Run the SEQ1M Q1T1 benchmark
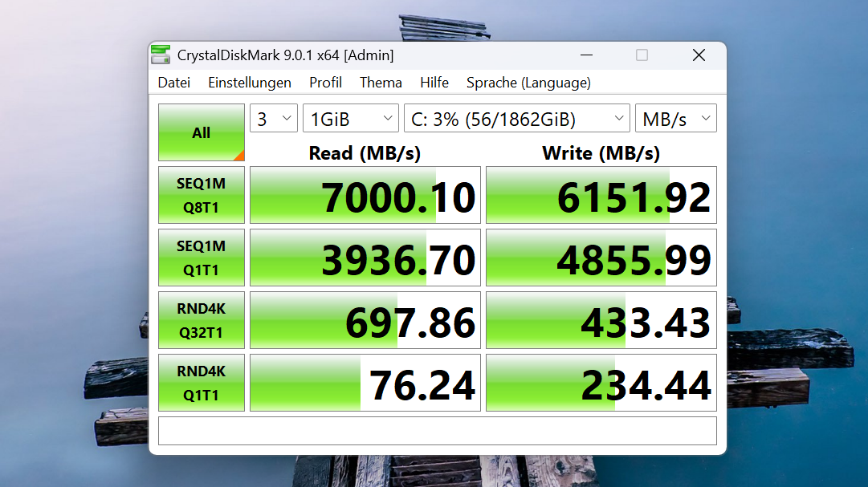Image resolution: width=868 pixels, height=487 pixels. click(201, 257)
